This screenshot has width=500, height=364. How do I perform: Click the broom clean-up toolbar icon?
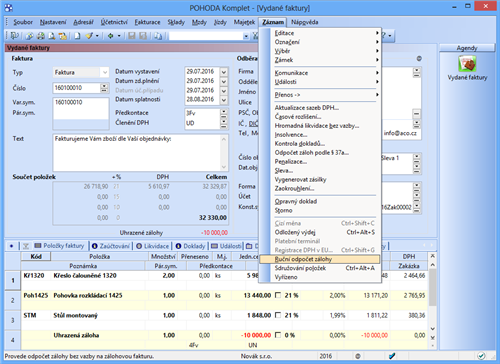point(89,36)
